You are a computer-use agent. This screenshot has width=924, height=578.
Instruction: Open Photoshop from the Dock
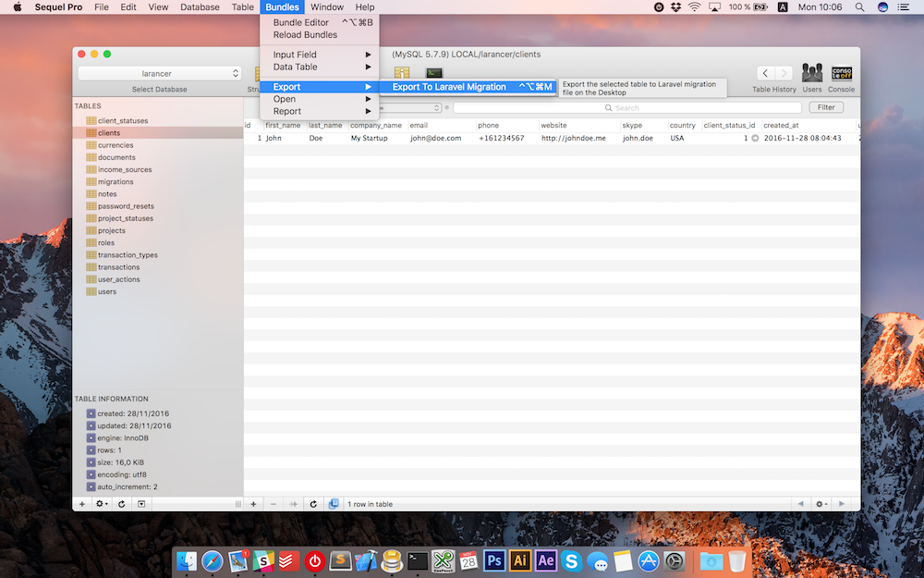pyautogui.click(x=494, y=560)
